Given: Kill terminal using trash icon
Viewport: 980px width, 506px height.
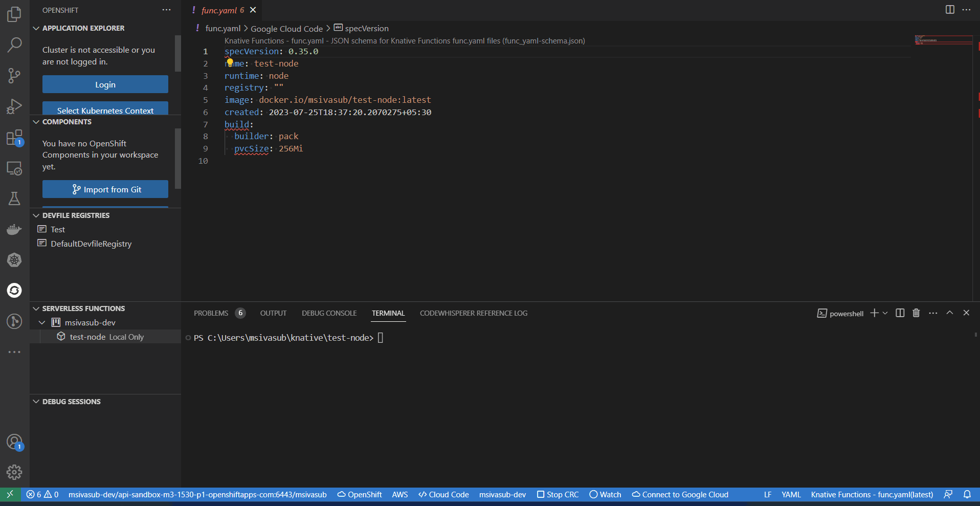Looking at the screenshot, I should (916, 313).
